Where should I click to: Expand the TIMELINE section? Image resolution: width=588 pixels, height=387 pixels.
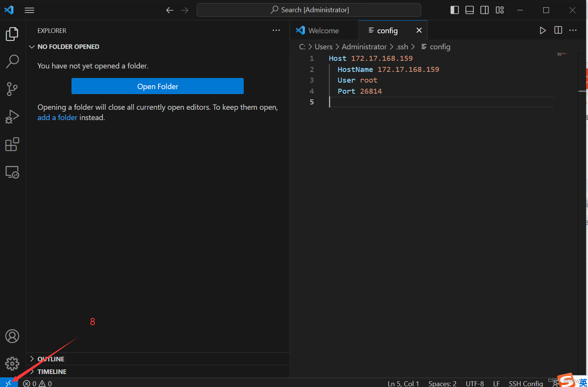158,371
